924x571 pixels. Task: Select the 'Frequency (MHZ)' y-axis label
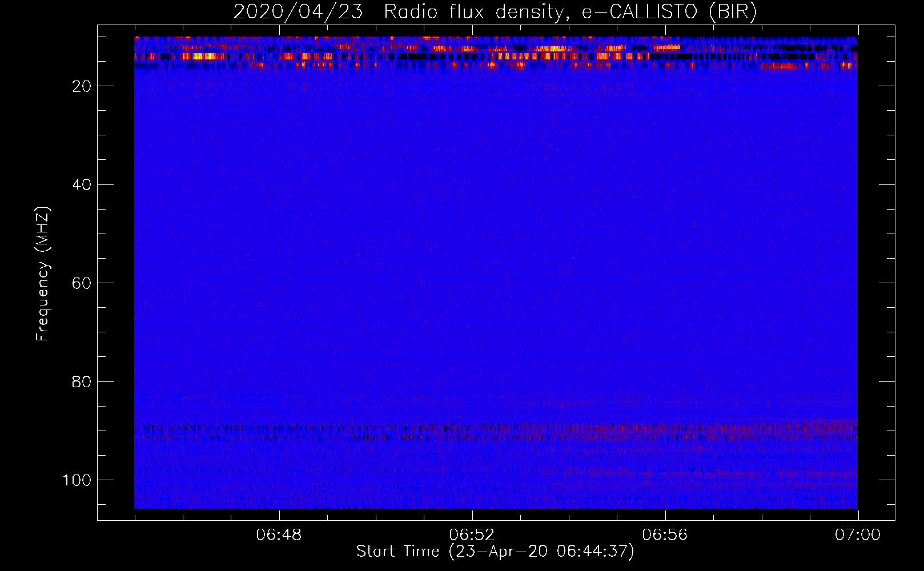tap(43, 274)
